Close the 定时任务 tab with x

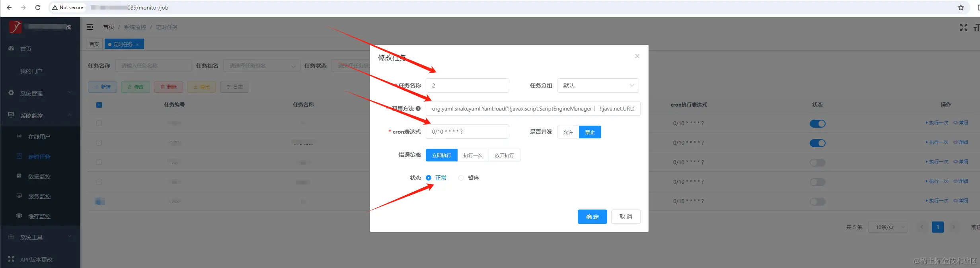(x=137, y=45)
